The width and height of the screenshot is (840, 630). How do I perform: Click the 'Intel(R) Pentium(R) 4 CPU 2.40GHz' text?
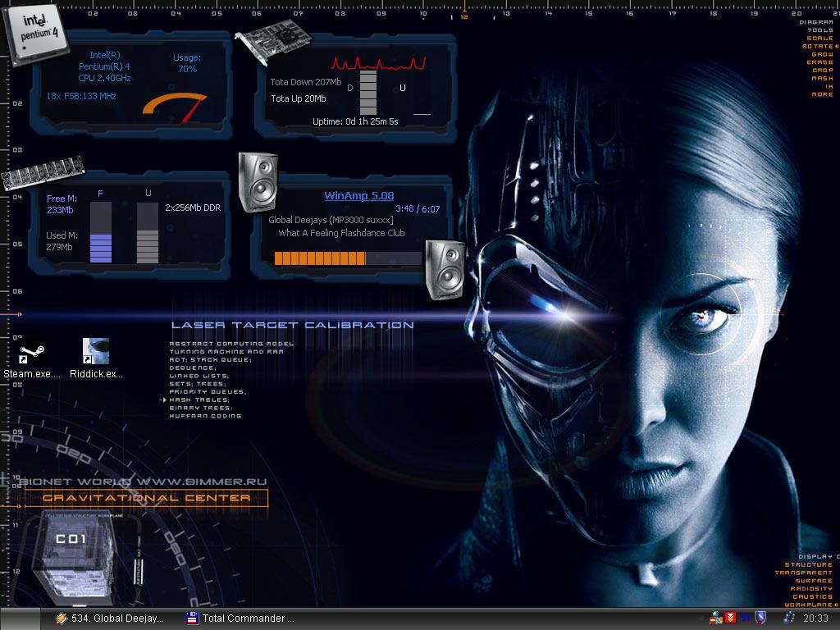(104, 66)
